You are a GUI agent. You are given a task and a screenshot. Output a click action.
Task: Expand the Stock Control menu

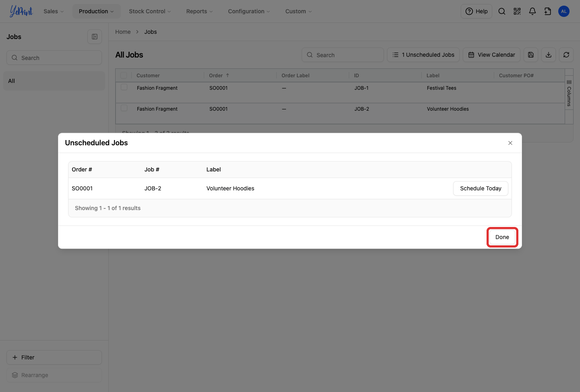(150, 11)
